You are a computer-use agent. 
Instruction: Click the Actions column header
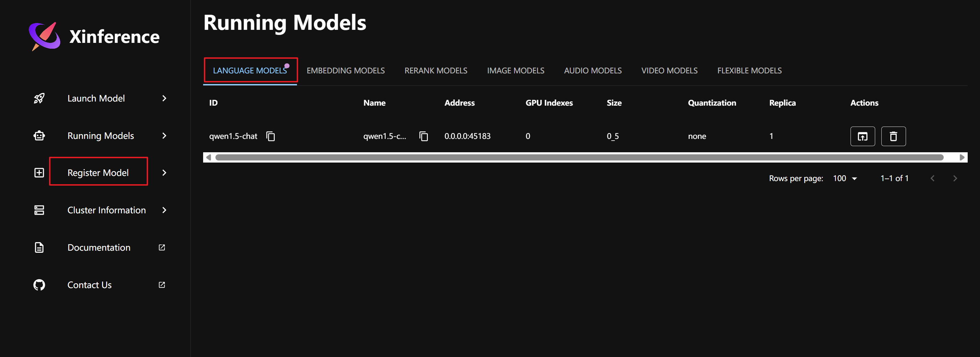[864, 103]
